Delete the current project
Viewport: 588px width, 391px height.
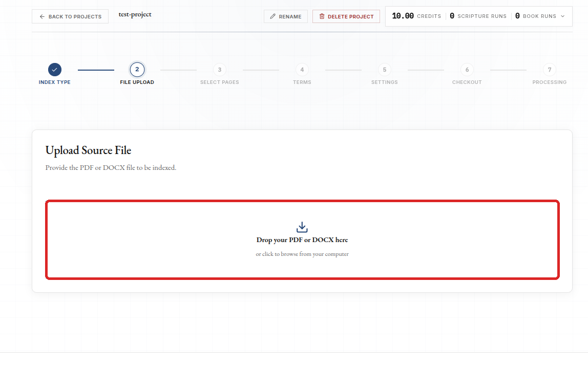[x=346, y=16]
